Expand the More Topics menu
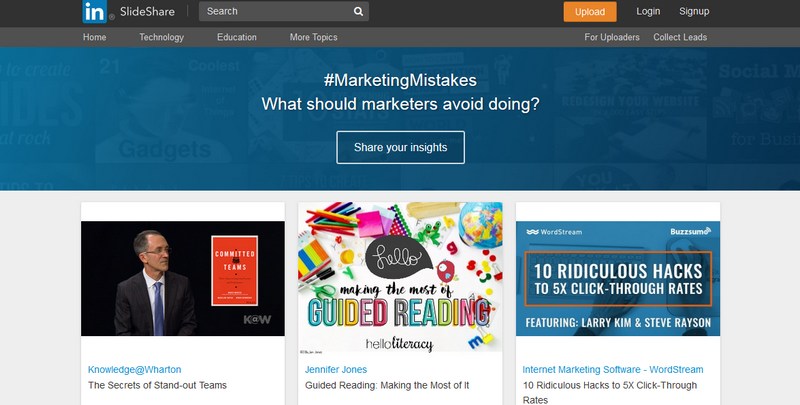This screenshot has width=800, height=405. click(313, 37)
